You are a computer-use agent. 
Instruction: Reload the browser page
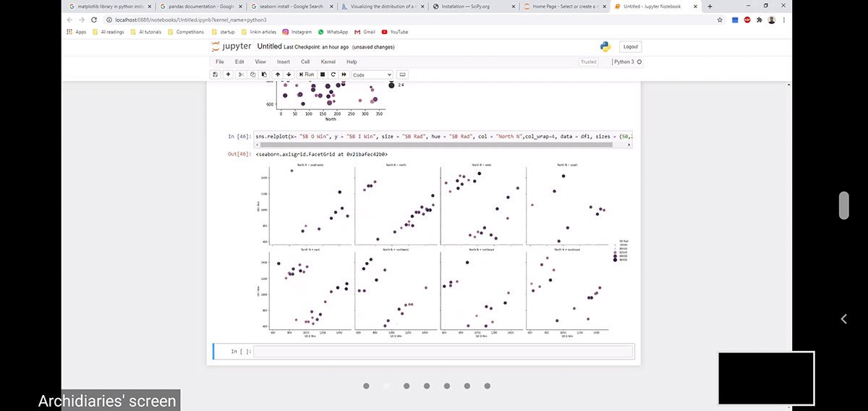point(95,20)
